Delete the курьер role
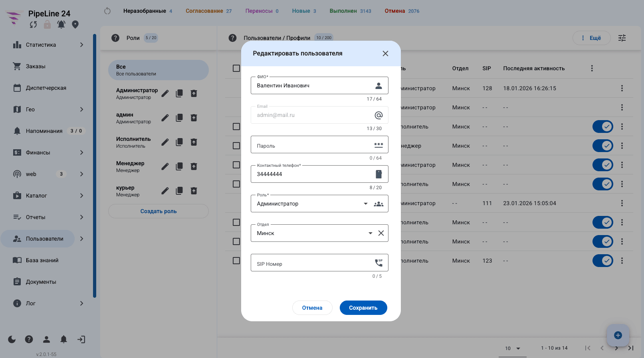644x358 pixels. coord(194,191)
